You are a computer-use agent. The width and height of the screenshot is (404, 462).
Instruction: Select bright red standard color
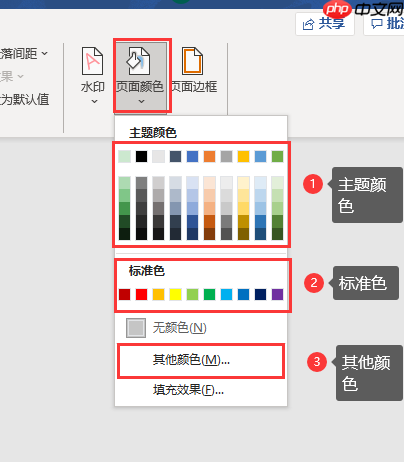[x=141, y=294]
